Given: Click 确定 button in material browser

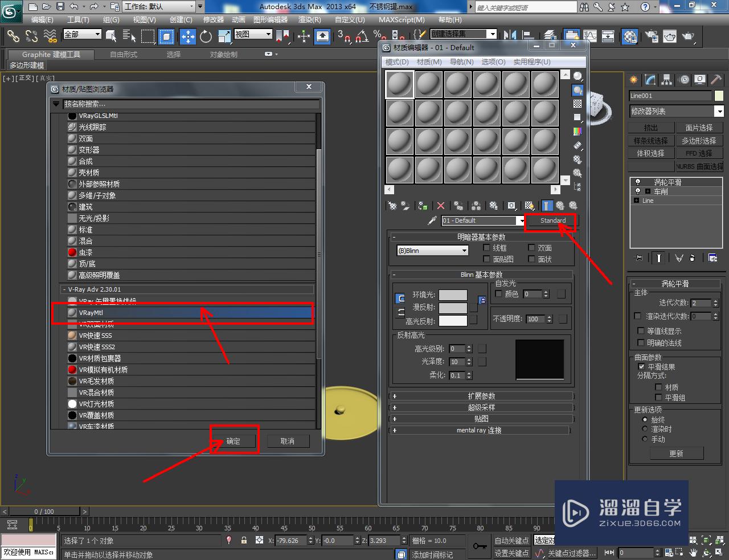Looking at the screenshot, I should 234,441.
